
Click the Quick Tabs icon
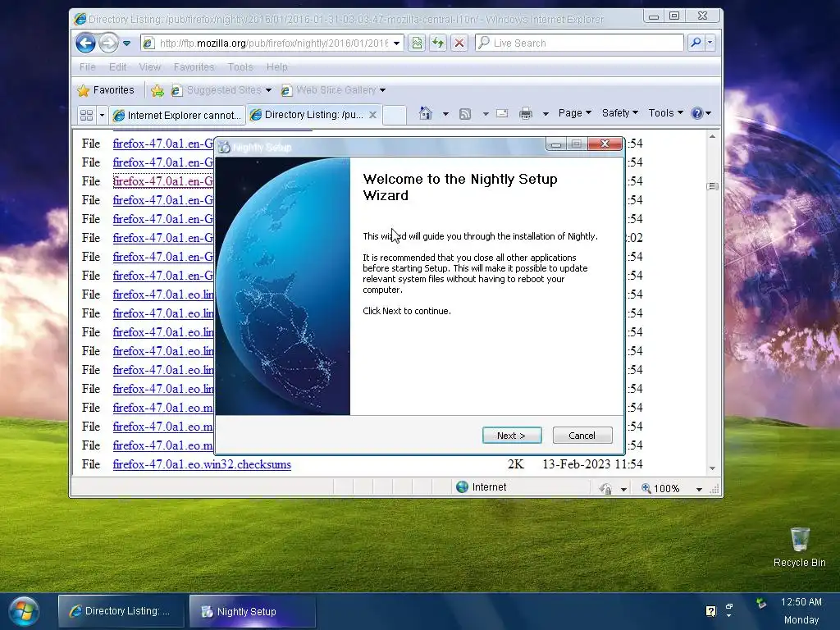[86, 115]
